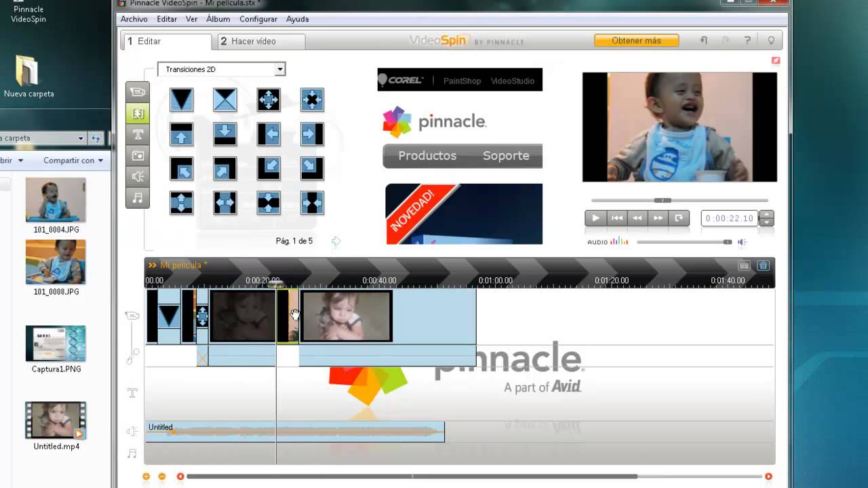Open the titles album tab with T icon
The height and width of the screenshot is (488, 868).
[x=138, y=134]
